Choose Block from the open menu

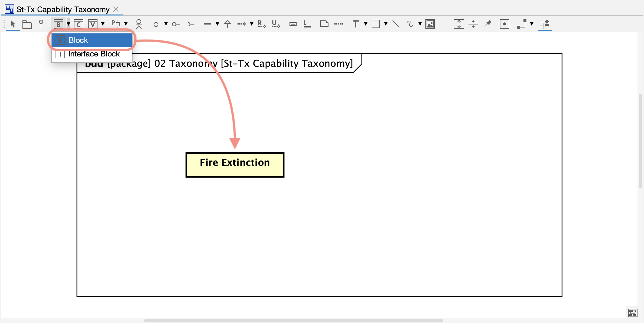coord(92,40)
